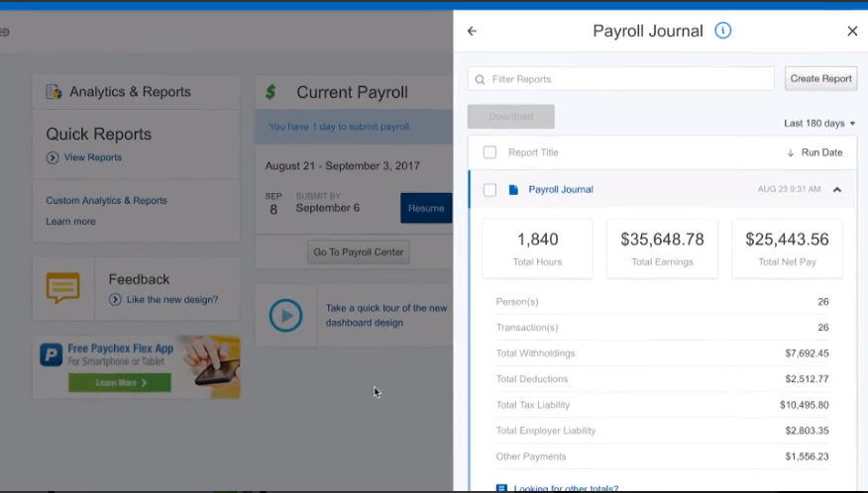This screenshot has height=493, width=868.
Task: Click the magnifier icon in Filter Reports
Action: 481,79
